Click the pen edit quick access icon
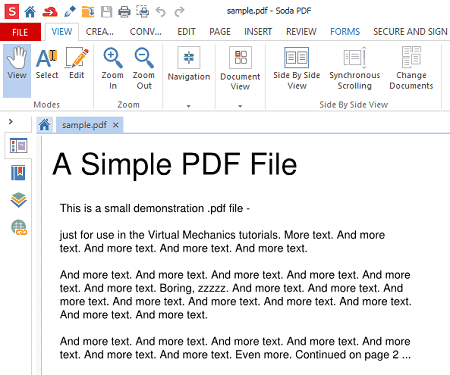Image resolution: width=450 pixels, height=375 pixels. (x=70, y=12)
